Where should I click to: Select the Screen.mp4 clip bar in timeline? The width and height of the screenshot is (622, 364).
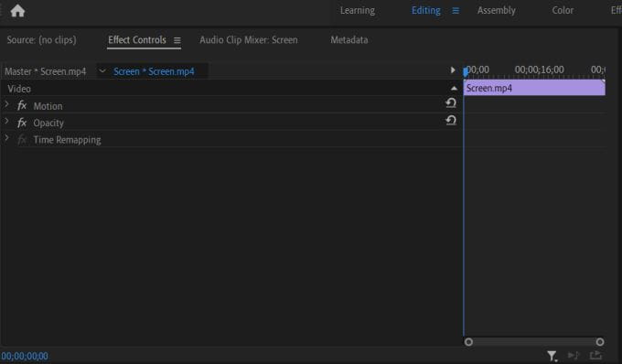[x=534, y=88]
